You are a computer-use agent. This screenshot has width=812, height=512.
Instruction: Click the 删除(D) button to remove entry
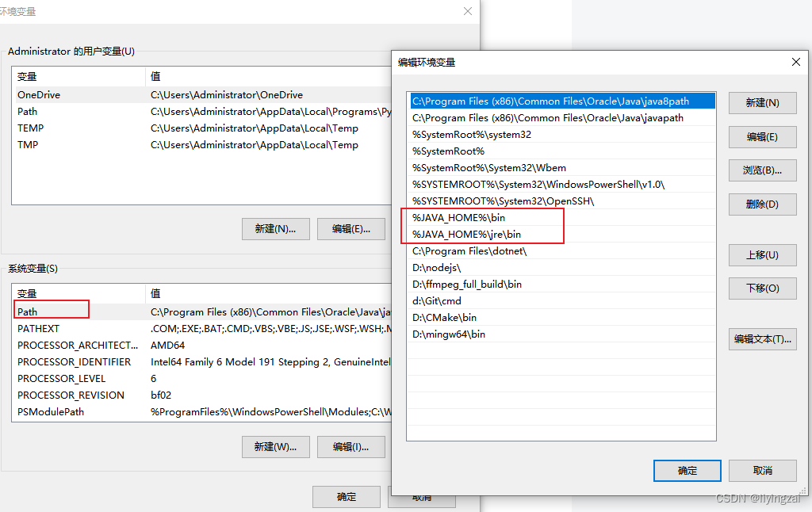[761, 204]
